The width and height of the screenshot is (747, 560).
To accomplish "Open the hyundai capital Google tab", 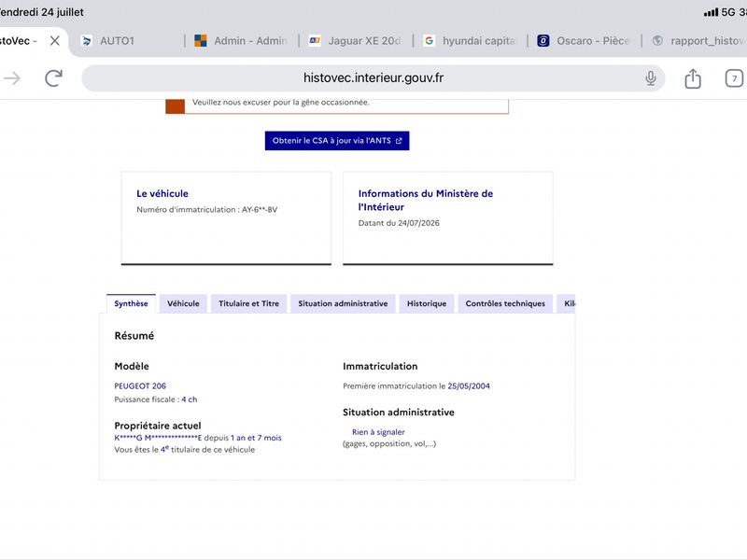I will click(x=470, y=41).
